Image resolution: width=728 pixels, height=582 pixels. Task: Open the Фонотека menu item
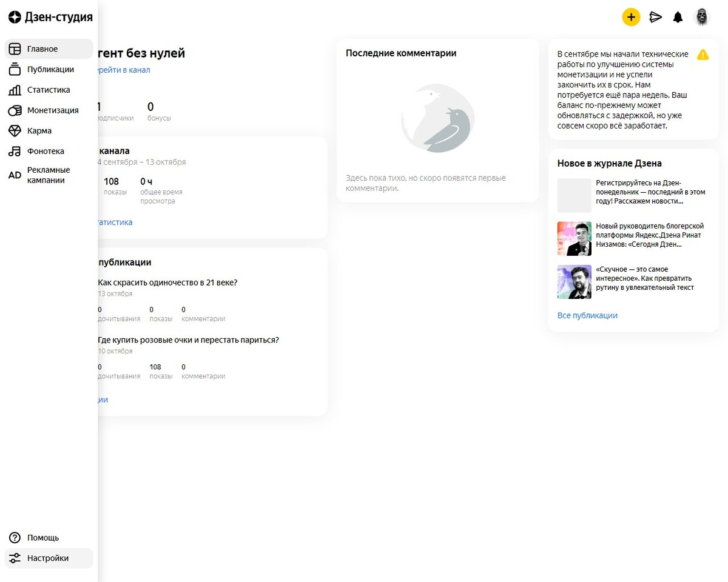(x=49, y=152)
